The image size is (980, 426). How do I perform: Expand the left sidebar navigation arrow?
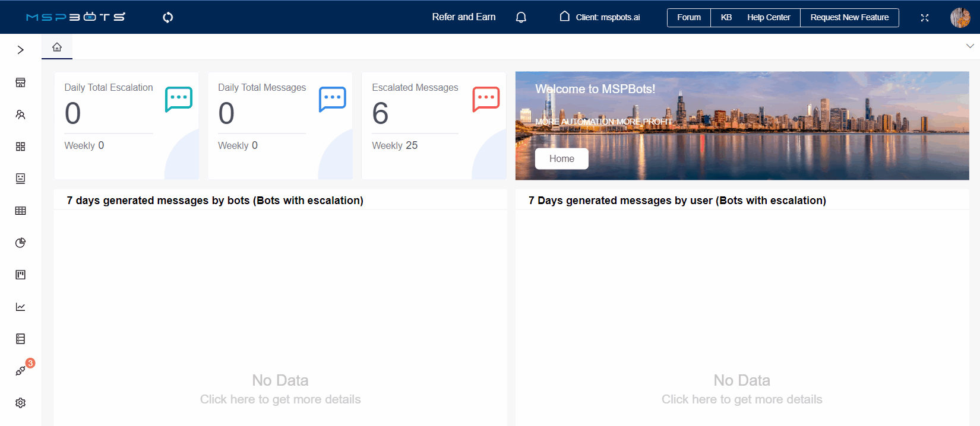tap(20, 50)
